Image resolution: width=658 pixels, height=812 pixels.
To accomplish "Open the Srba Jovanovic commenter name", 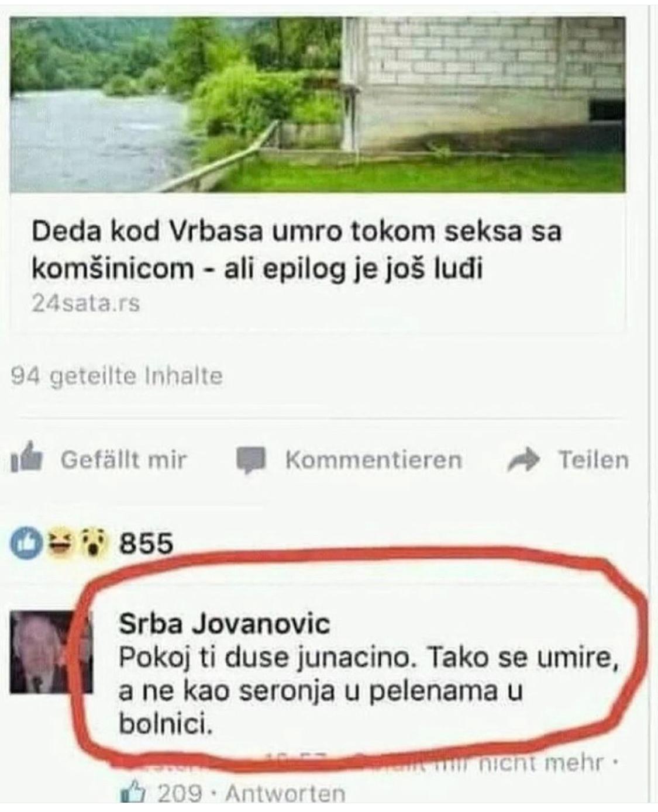I will pyautogui.click(x=225, y=624).
